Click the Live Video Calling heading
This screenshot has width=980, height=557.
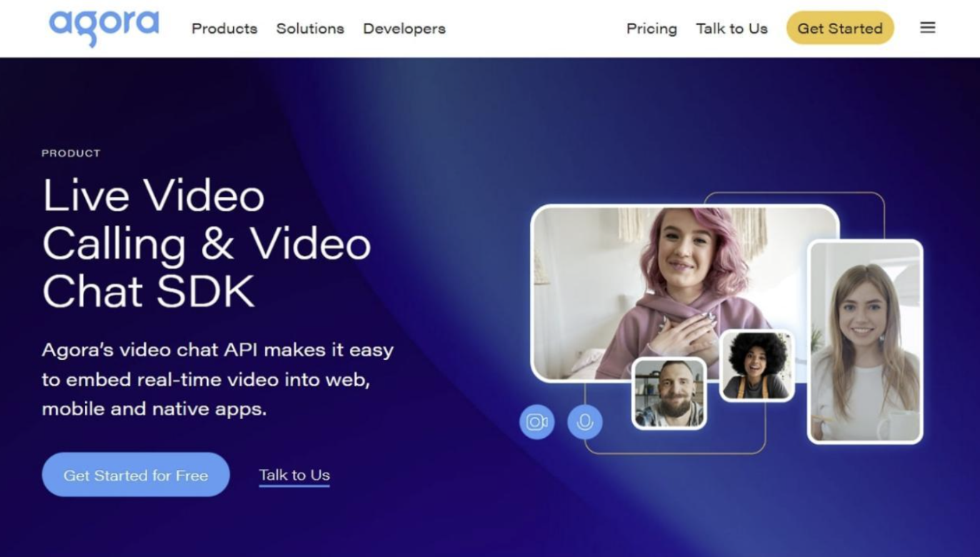[207, 244]
